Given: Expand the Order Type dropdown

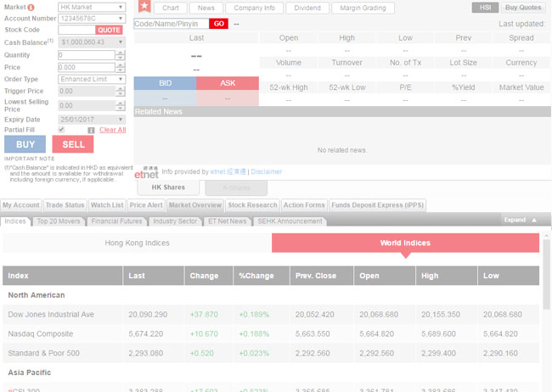Looking at the screenshot, I should (x=92, y=79).
